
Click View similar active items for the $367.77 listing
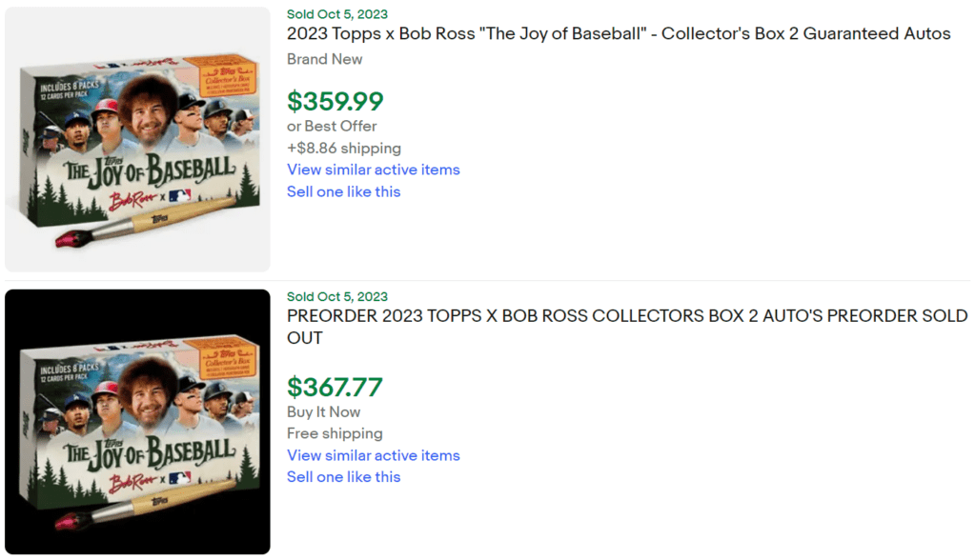tap(373, 455)
